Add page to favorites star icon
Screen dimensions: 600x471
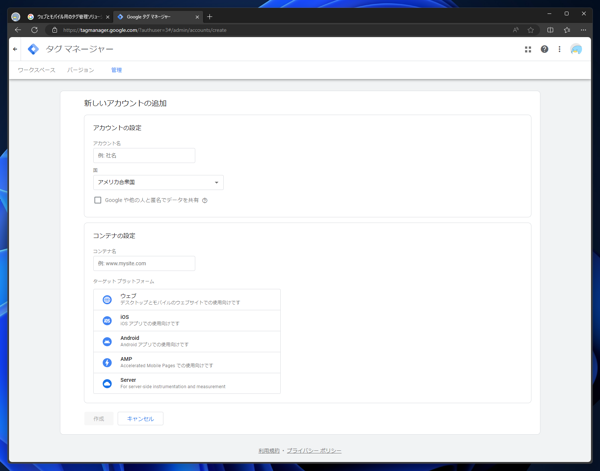pos(530,30)
